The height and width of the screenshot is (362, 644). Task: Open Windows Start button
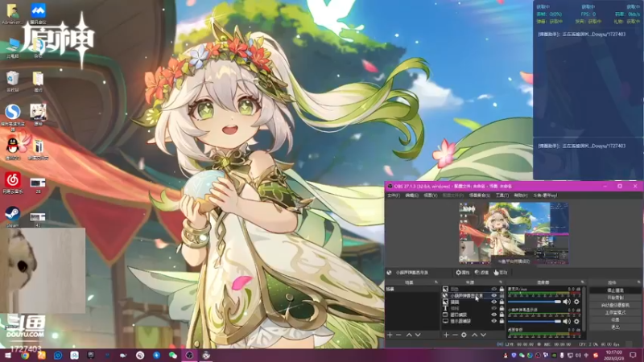pos(8,356)
